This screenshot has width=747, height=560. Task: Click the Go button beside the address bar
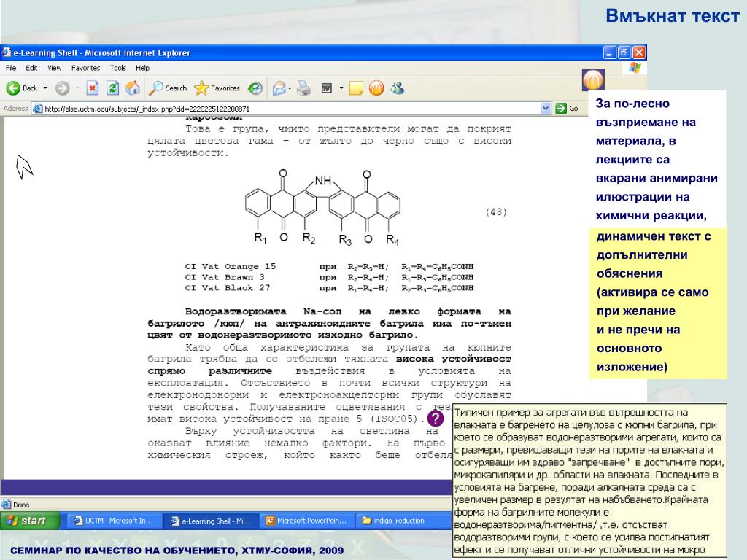[567, 109]
